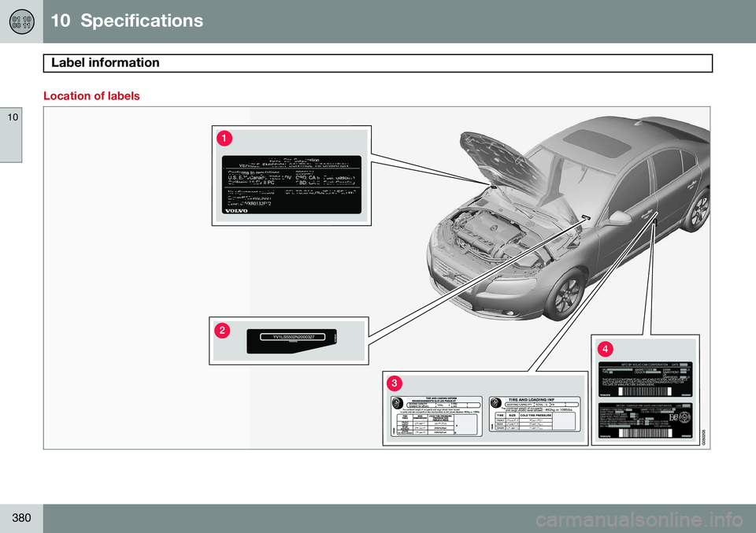Screen dimensions: 756x533
Task: Click the lower barcode certification label
Action: [x=646, y=421]
